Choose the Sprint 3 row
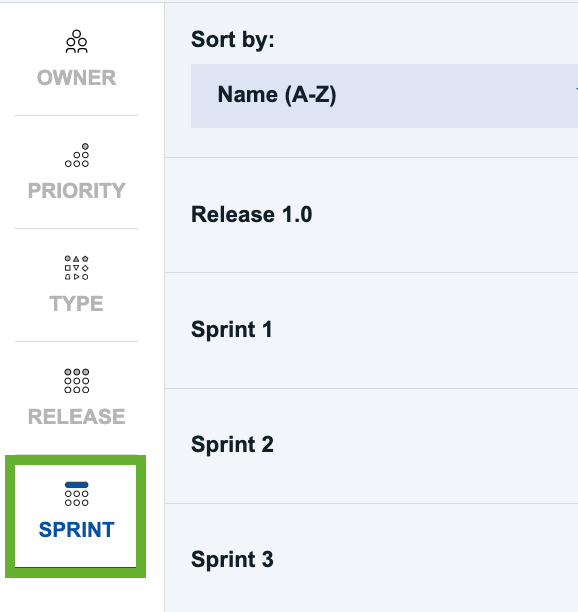Screen dimensions: 578x612 point(371,558)
